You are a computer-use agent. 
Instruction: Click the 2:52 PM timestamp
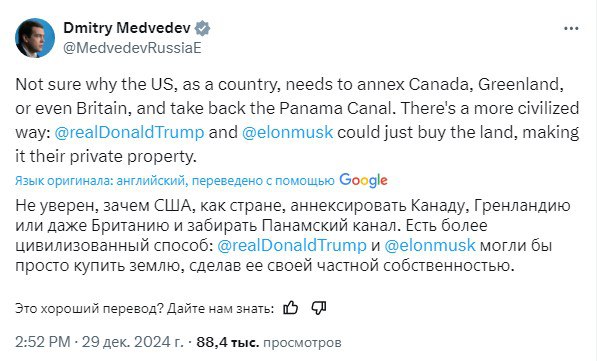click(x=43, y=342)
